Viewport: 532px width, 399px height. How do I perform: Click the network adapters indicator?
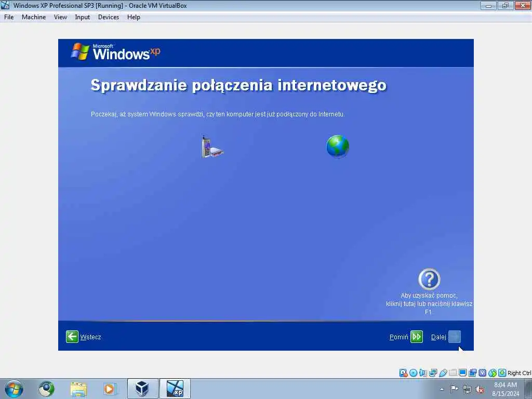click(x=433, y=373)
